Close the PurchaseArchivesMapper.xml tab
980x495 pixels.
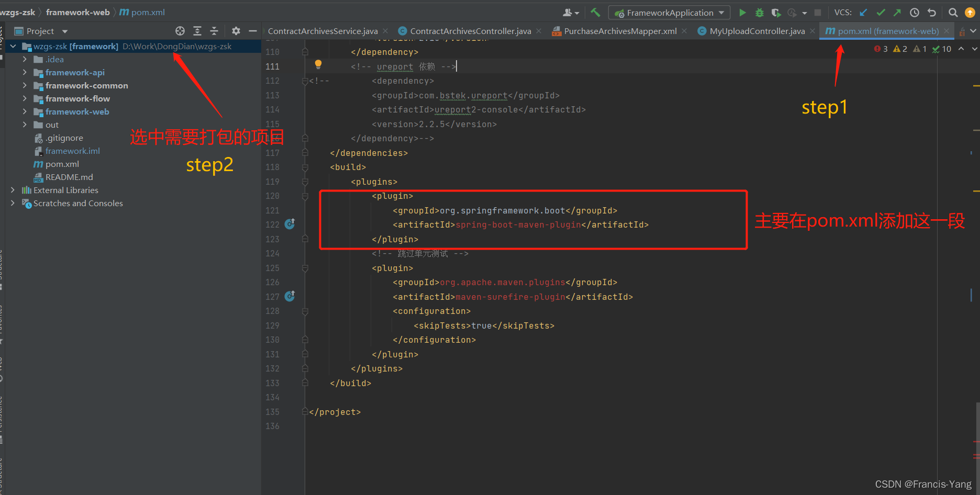684,31
